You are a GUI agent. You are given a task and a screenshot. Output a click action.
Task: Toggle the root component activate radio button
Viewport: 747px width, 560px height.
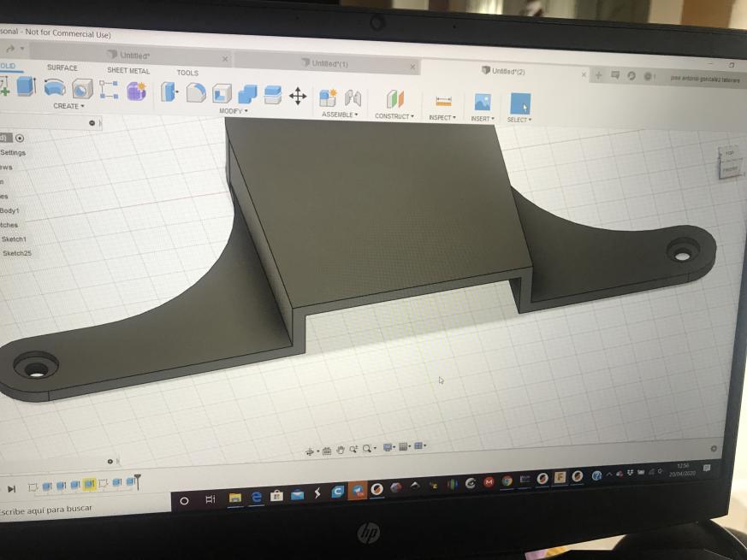(x=20, y=138)
